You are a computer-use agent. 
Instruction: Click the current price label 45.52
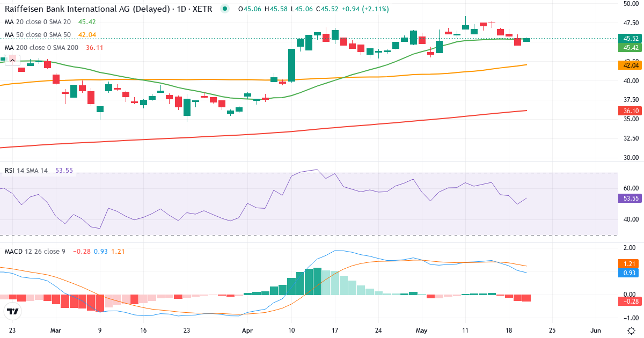tap(631, 39)
